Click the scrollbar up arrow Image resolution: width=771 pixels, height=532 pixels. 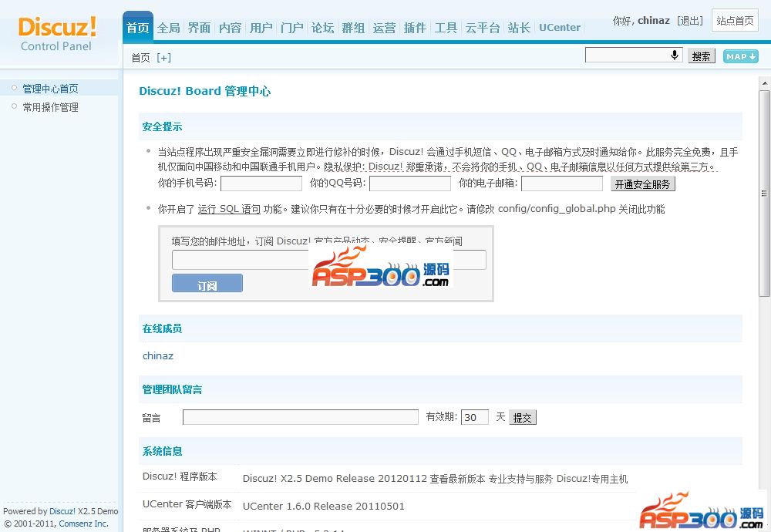click(x=764, y=83)
